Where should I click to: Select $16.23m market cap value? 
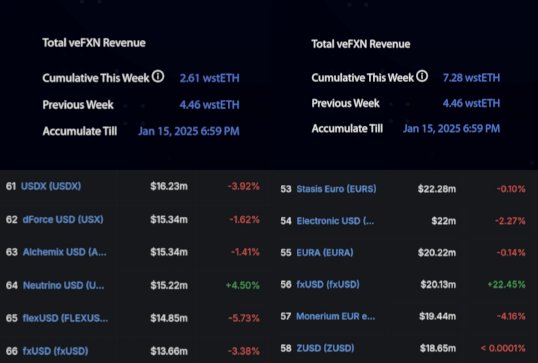click(x=169, y=186)
